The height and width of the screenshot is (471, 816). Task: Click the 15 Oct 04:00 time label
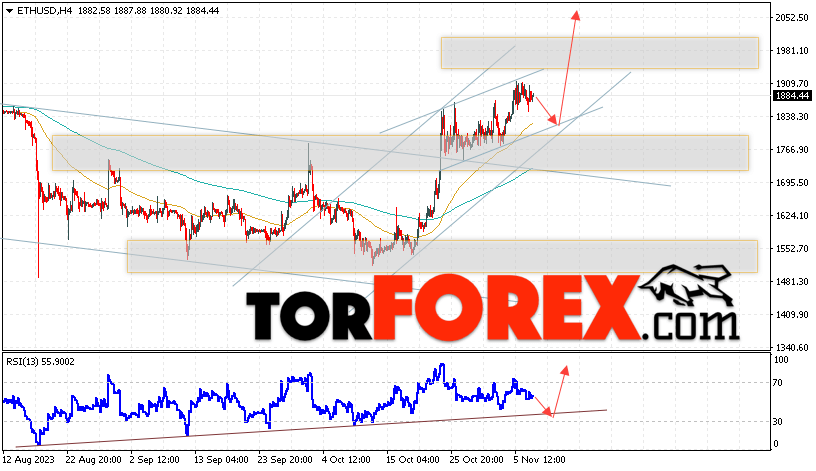[414, 460]
